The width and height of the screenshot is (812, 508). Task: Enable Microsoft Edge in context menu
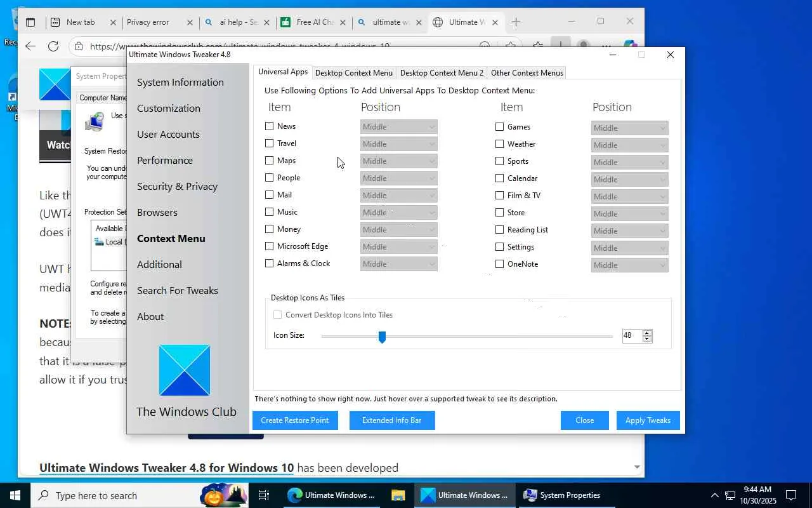270,246
